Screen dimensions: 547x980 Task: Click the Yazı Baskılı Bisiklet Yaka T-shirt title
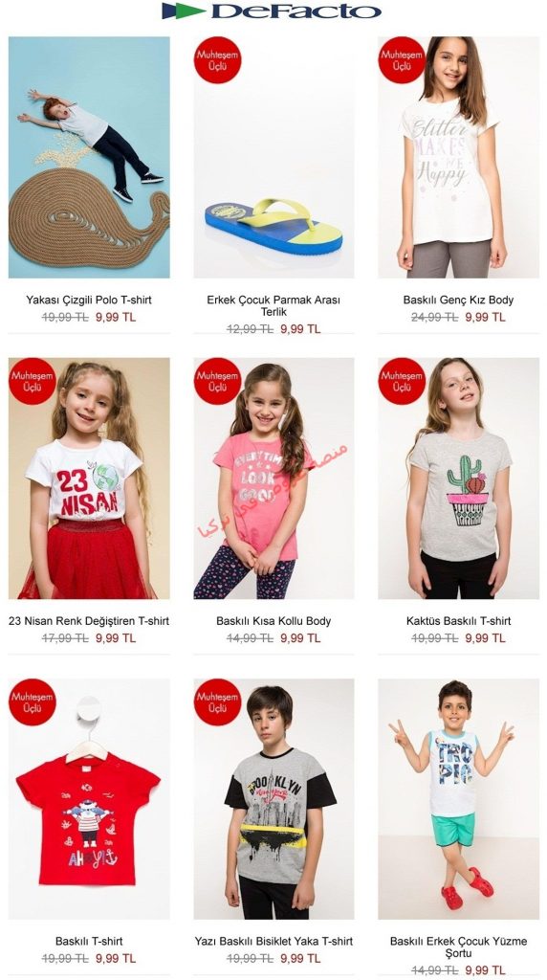(x=273, y=942)
